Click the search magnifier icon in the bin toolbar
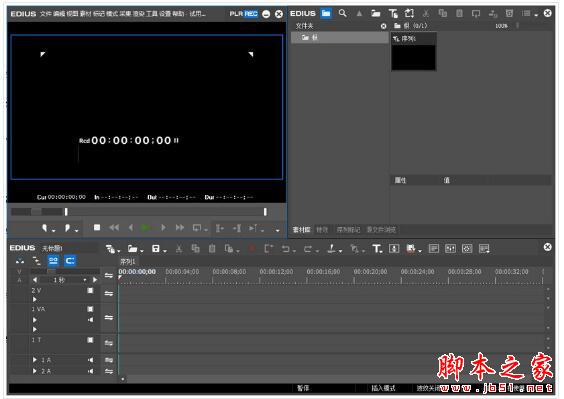 pyautogui.click(x=342, y=14)
